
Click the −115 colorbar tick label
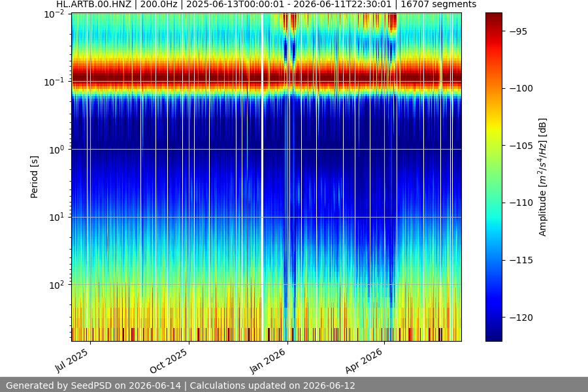[x=521, y=260]
